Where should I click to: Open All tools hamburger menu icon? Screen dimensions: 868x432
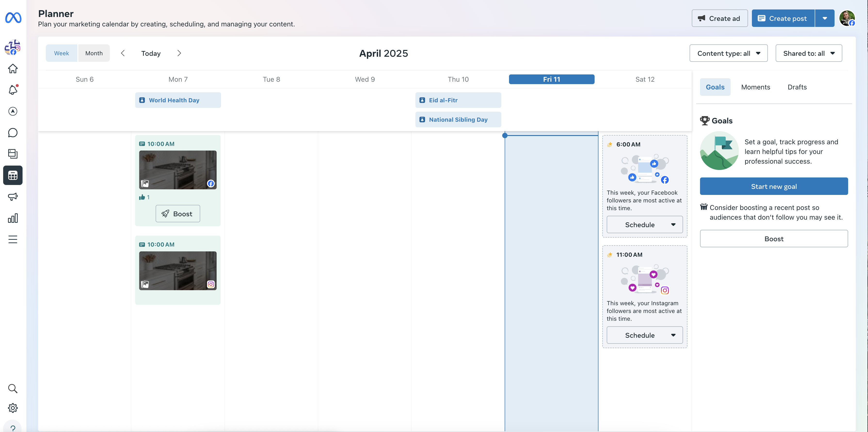tap(13, 239)
